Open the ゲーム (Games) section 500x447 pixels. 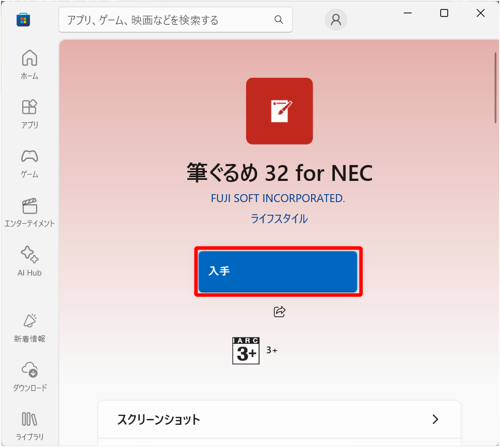(x=30, y=163)
